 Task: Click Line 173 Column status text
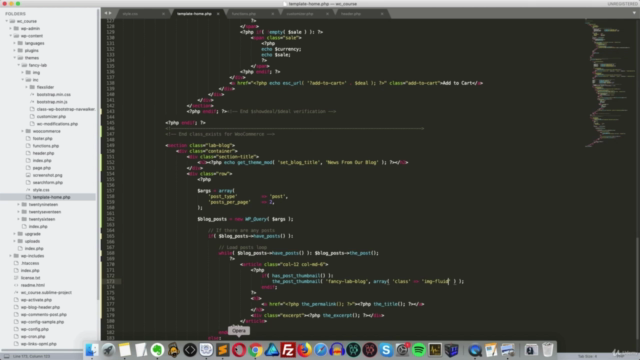click(31, 356)
